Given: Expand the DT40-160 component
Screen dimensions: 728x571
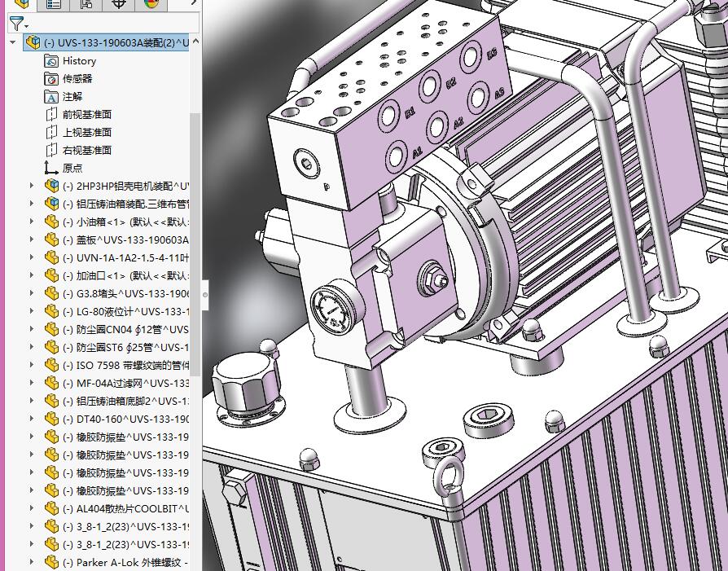Looking at the screenshot, I should 32,419.
